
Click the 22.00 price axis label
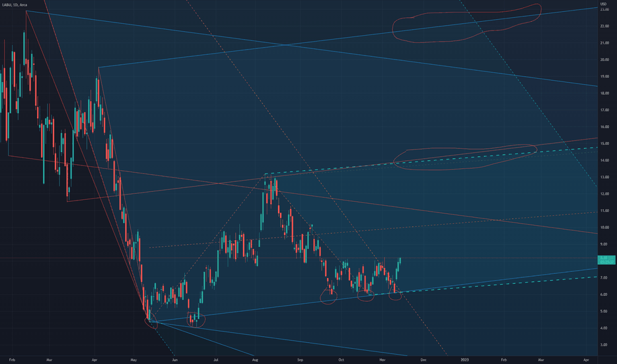604,26
